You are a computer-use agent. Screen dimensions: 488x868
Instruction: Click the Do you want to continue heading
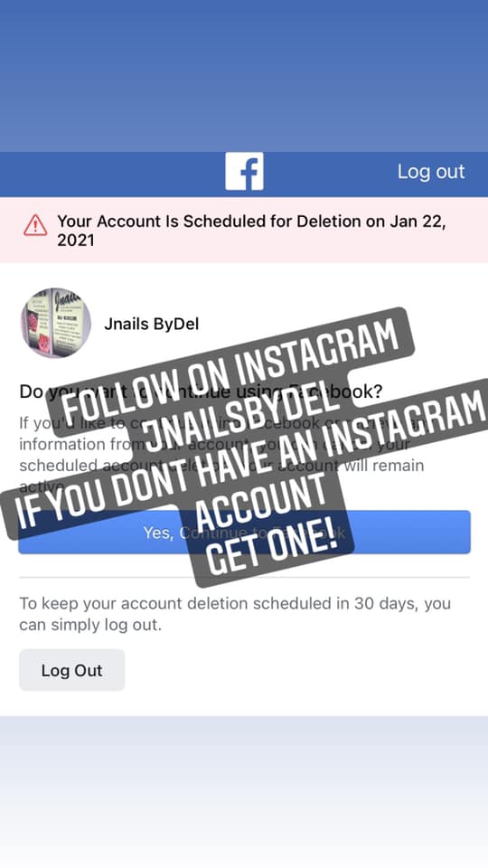201,392
